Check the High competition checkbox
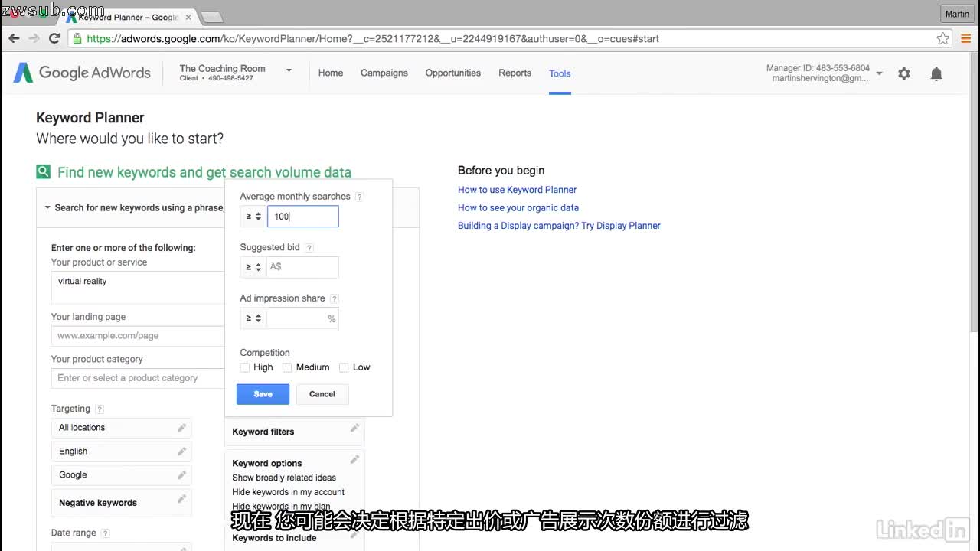 tap(245, 367)
